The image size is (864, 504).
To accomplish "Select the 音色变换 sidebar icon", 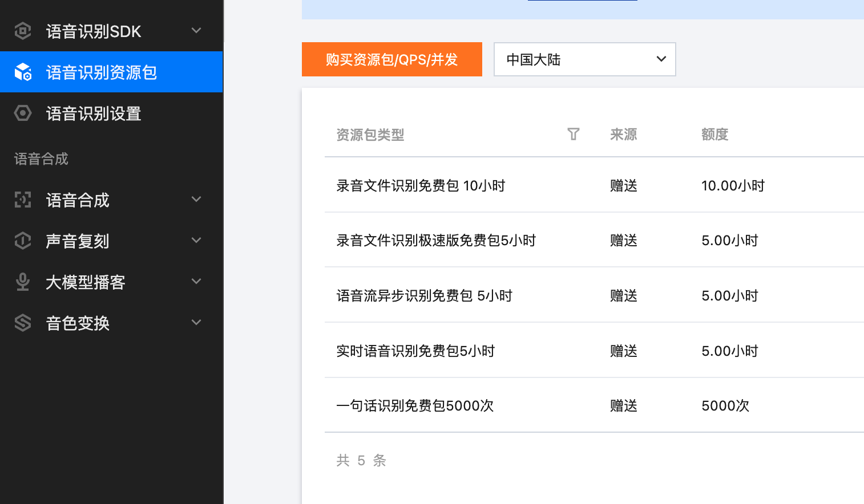I will pyautogui.click(x=22, y=323).
